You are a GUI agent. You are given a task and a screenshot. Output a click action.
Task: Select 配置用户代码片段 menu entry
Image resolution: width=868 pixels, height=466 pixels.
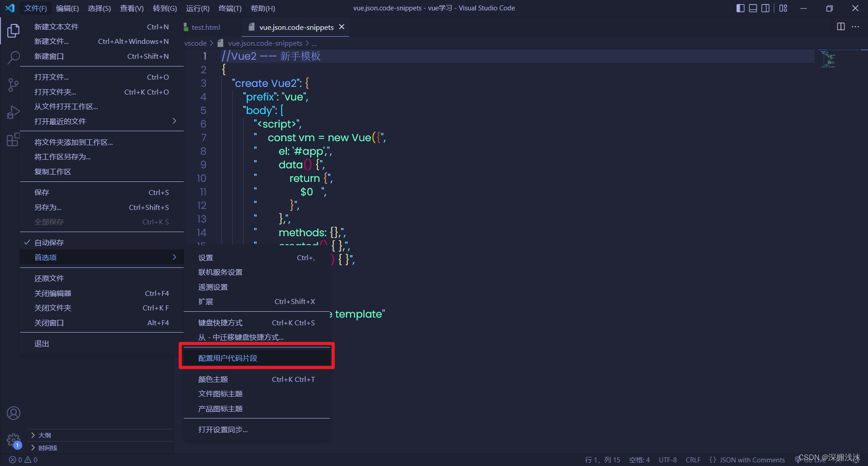coord(257,358)
